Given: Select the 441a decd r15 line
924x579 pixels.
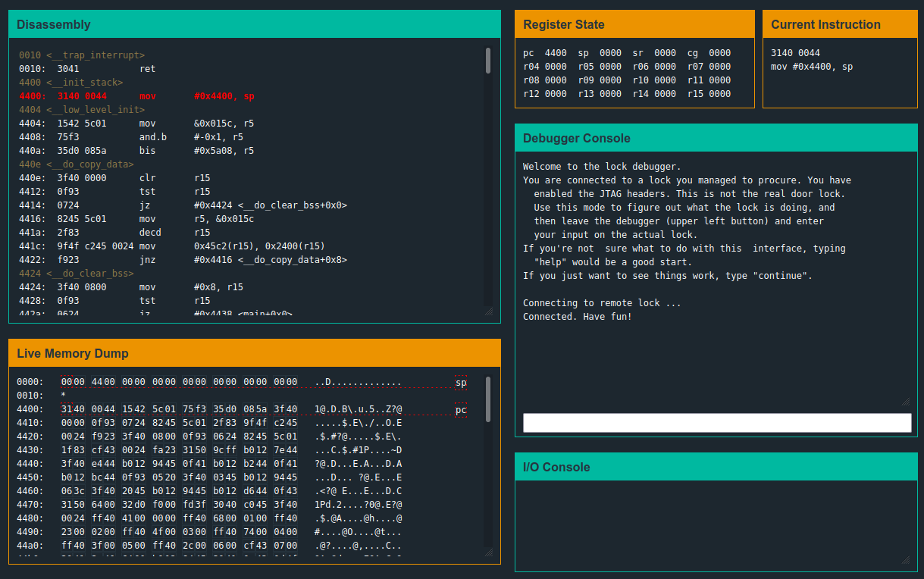Looking at the screenshot, I should coord(114,233).
